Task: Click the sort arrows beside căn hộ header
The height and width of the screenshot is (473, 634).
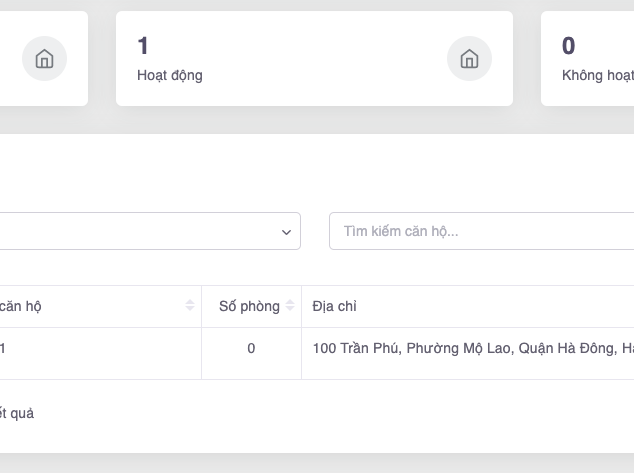Action: pyautogui.click(x=190, y=306)
